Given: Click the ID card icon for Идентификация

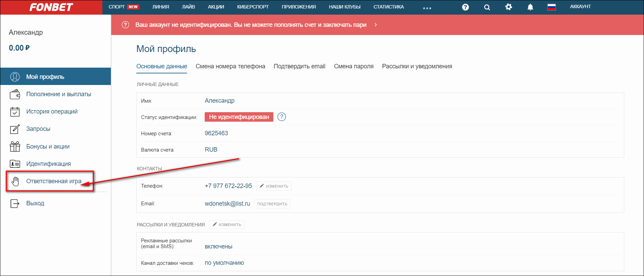Looking at the screenshot, I should coord(15,164).
